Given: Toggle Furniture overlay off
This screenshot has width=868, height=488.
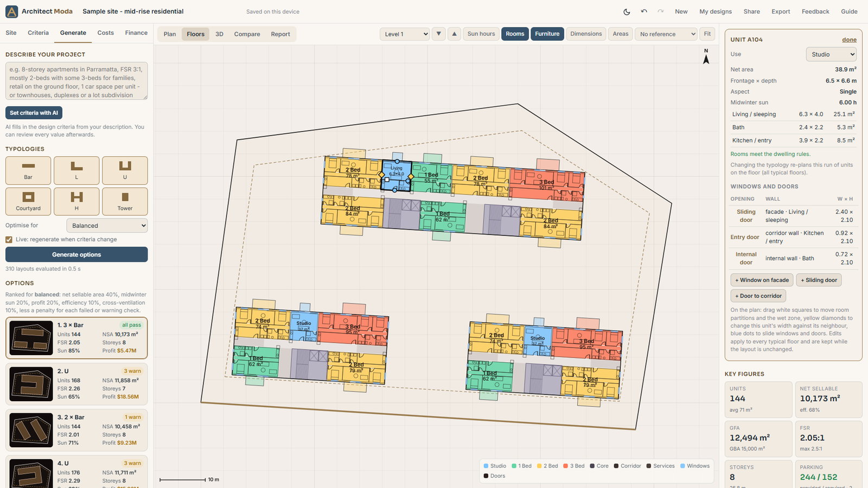Looking at the screenshot, I should [x=547, y=34].
